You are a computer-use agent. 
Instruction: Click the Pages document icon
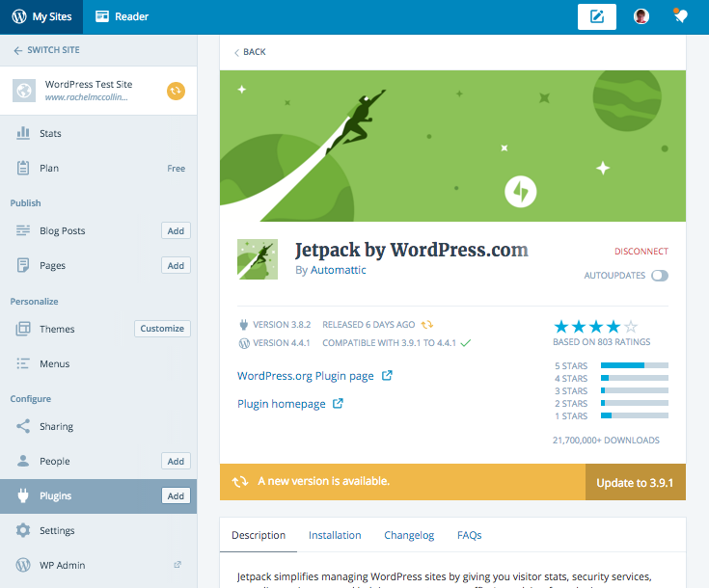(x=23, y=265)
